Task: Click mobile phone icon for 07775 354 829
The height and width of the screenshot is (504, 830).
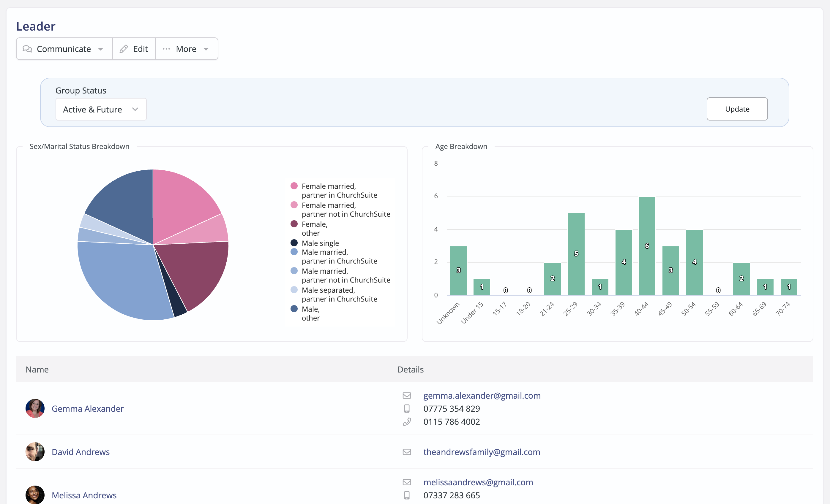Action: tap(407, 409)
